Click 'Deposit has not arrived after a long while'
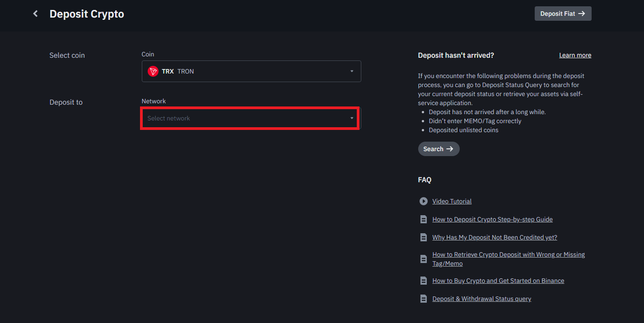Image resolution: width=644 pixels, height=323 pixels. pyautogui.click(x=487, y=112)
